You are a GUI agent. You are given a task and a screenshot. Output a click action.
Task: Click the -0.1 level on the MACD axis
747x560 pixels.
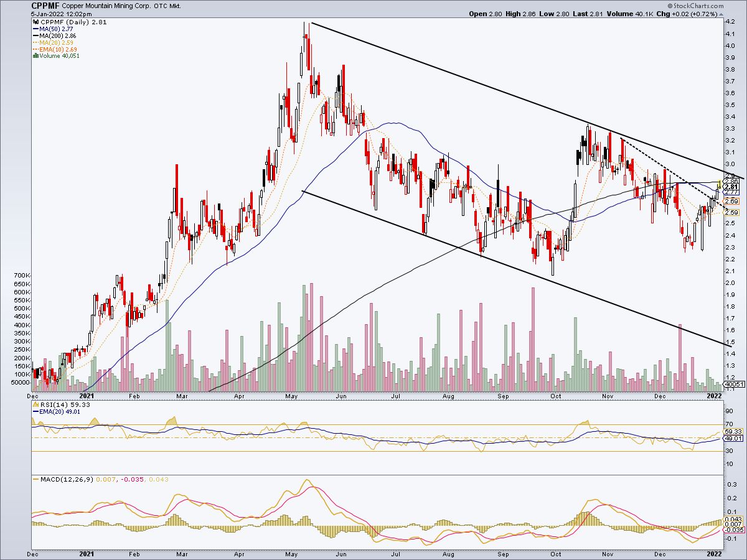tap(730, 539)
